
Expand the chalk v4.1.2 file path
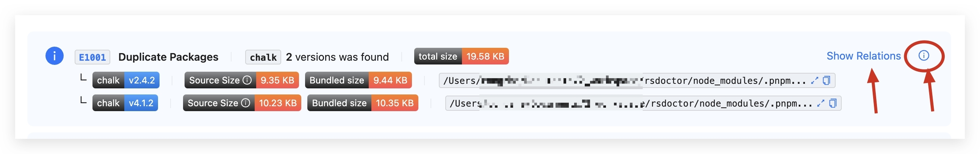point(820,103)
